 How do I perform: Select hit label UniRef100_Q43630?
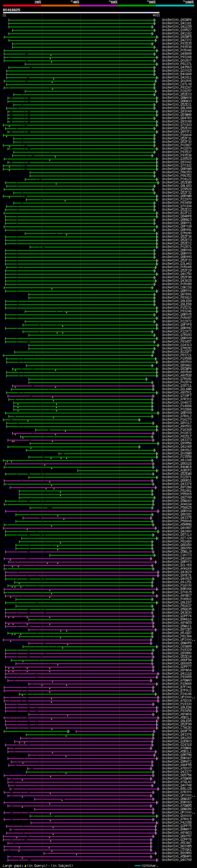[x=177, y=612]
